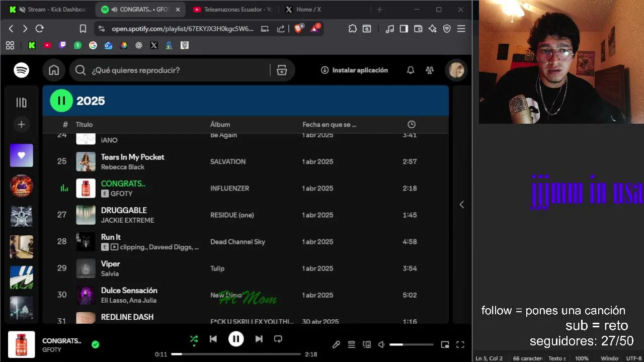
Task: Go back to the previous browser page
Action: pyautogui.click(x=11, y=29)
